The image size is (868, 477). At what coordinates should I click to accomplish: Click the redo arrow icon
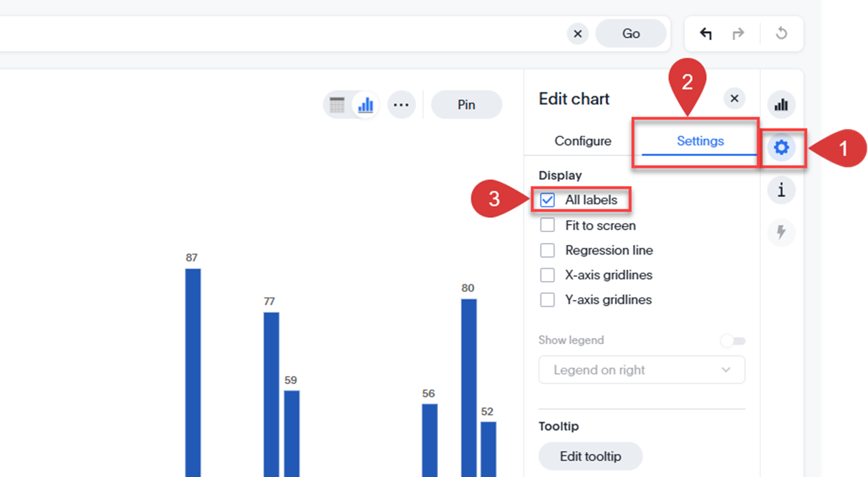pyautogui.click(x=738, y=34)
